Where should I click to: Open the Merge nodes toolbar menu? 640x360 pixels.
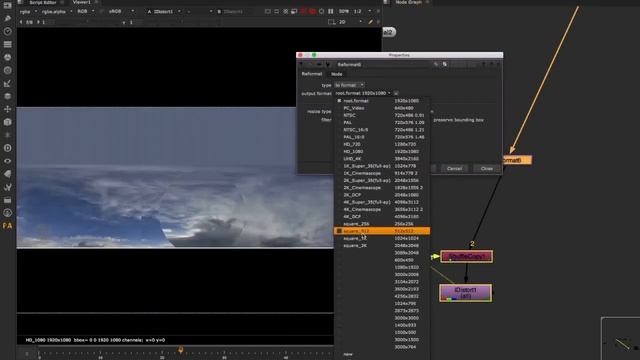[x=7, y=96]
